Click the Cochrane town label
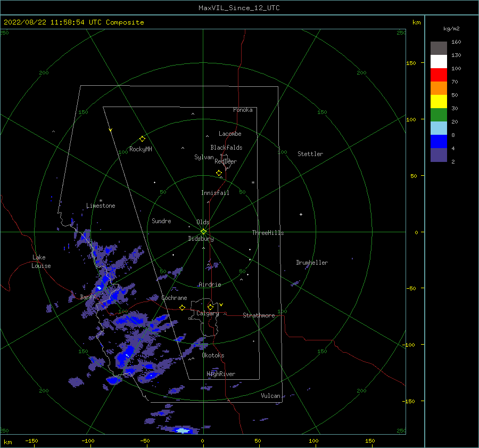 (174, 298)
